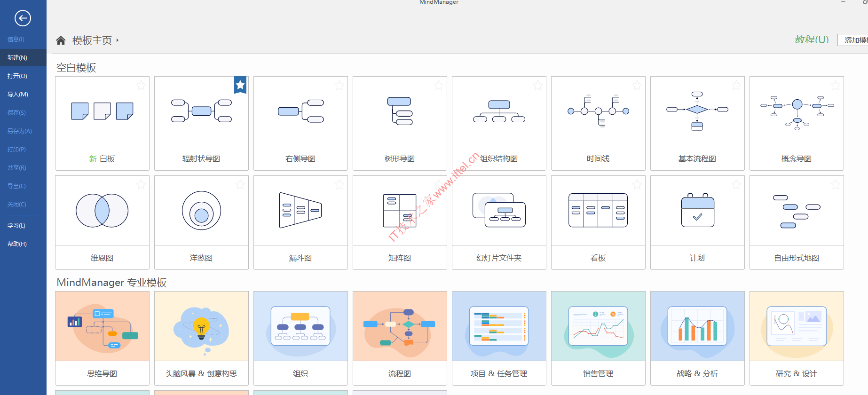The width and height of the screenshot is (868, 395).
Task: Select the 树形导图 tree map icon
Action: tap(400, 111)
